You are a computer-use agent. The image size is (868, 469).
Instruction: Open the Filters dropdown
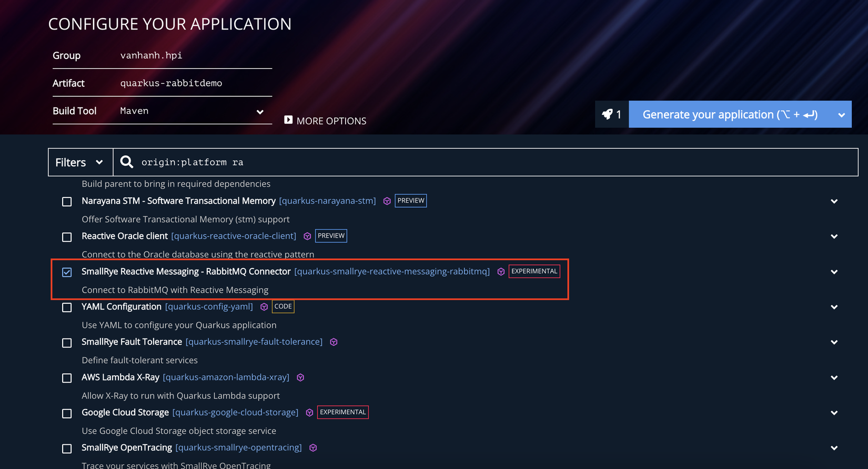[x=80, y=162]
